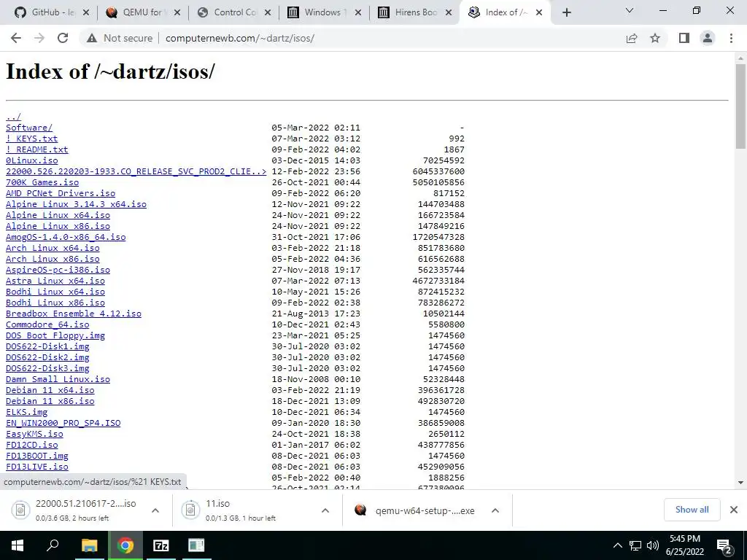Download Astra Linux x64.iso
747x560 pixels.
click(55, 281)
